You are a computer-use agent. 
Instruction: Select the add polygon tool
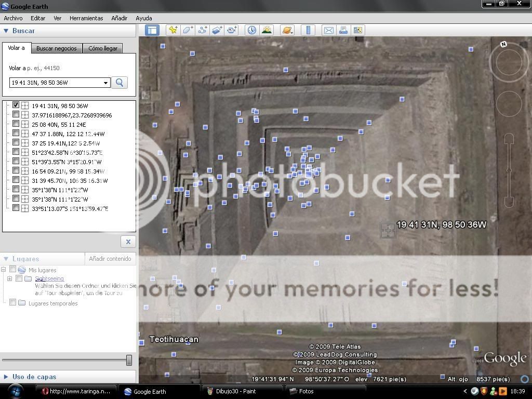[188, 30]
